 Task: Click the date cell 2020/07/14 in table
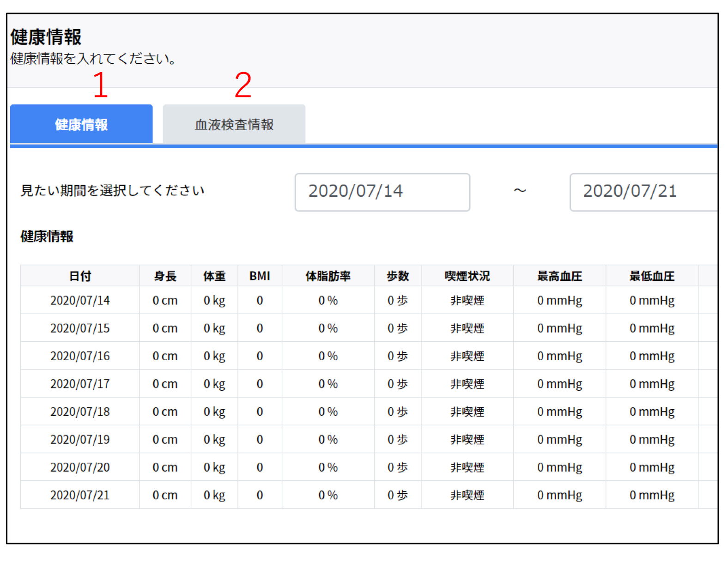[80, 300]
